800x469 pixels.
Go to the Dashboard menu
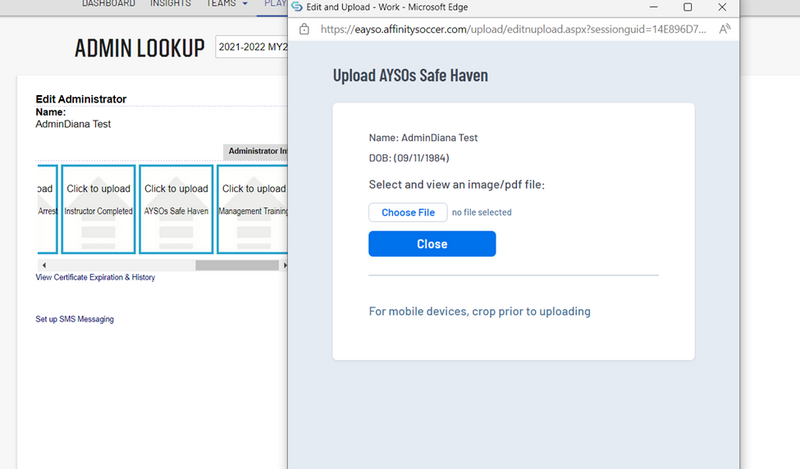point(108,4)
